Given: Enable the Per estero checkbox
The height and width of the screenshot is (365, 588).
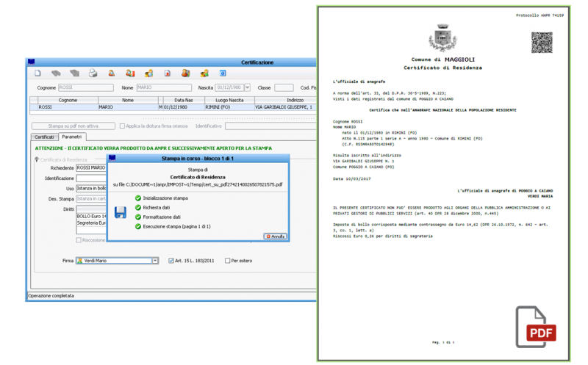Looking at the screenshot, I should (x=227, y=261).
